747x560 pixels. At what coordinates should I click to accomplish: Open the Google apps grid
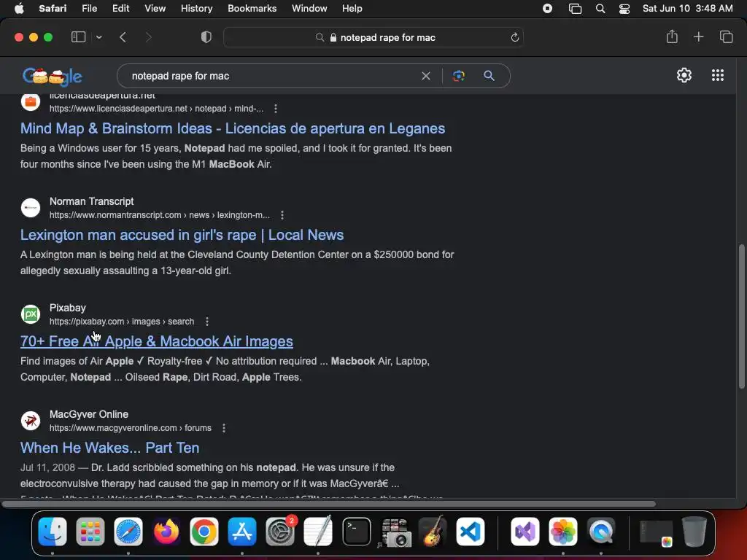718,75
